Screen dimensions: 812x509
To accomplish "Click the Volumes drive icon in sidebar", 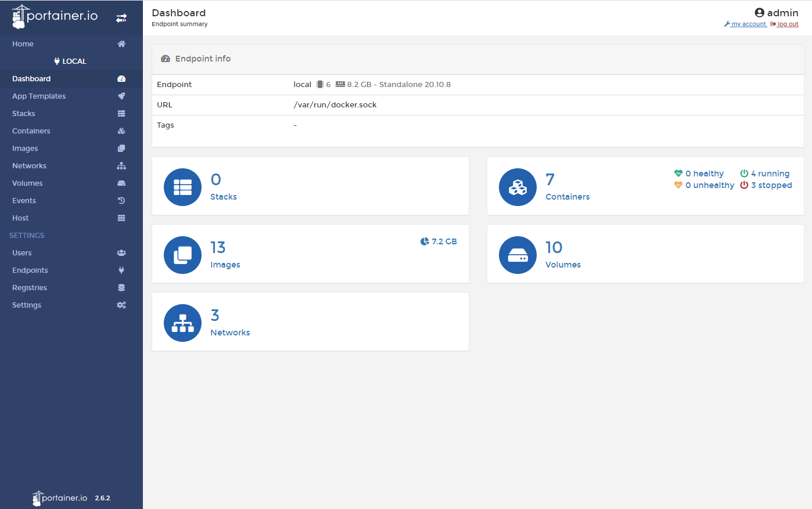I will coord(121,183).
